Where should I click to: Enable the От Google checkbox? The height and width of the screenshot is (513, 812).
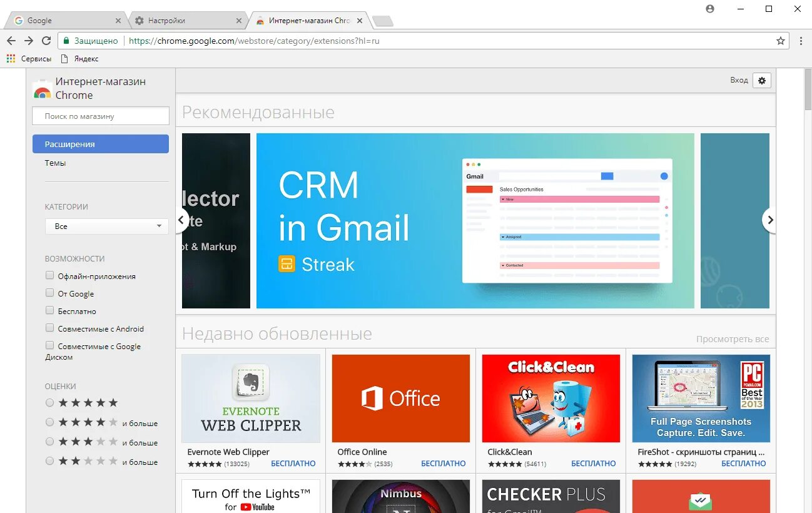click(50, 293)
